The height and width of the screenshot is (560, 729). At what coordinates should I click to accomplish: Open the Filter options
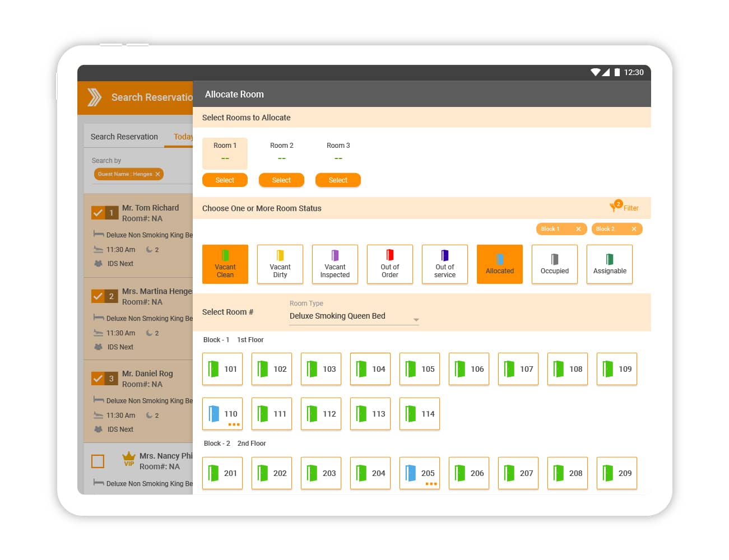click(624, 207)
